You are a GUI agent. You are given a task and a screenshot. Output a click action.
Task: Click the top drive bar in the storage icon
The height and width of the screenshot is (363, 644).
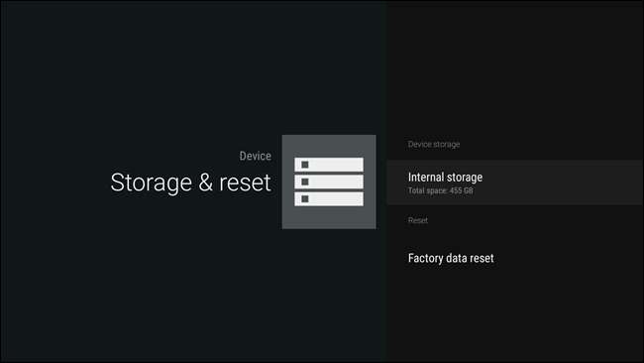[x=329, y=165]
